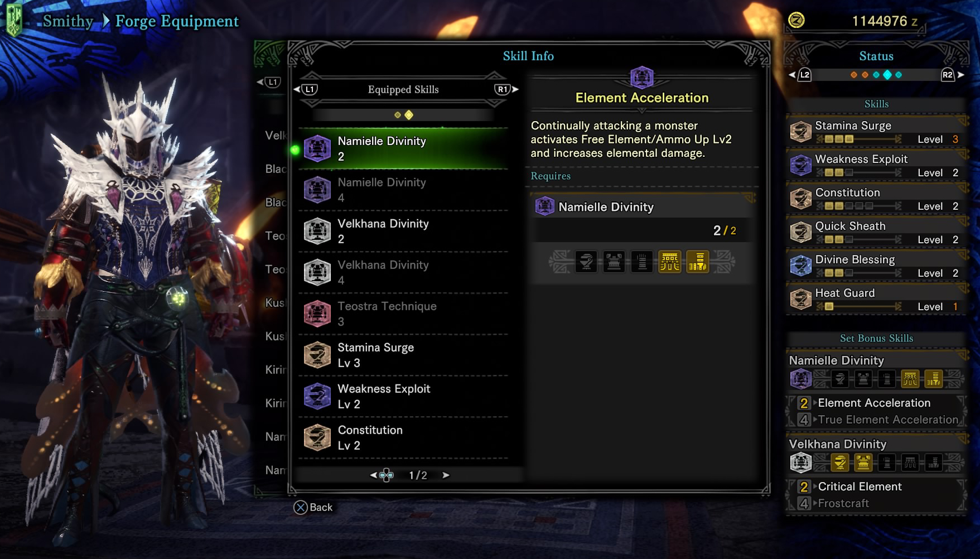Select the Velkhana Divinity 2 skill entry
The width and height of the screenshot is (980, 559).
[x=403, y=231]
